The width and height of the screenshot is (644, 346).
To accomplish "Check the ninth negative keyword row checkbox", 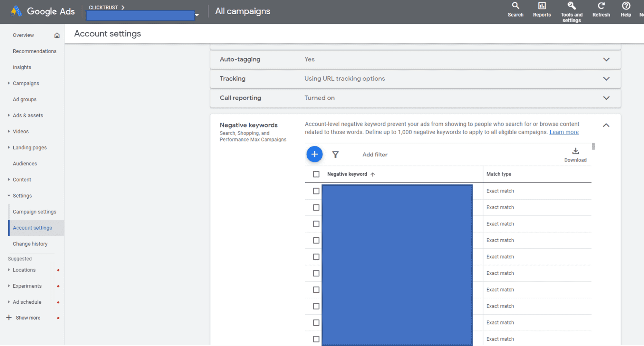I will click(316, 322).
